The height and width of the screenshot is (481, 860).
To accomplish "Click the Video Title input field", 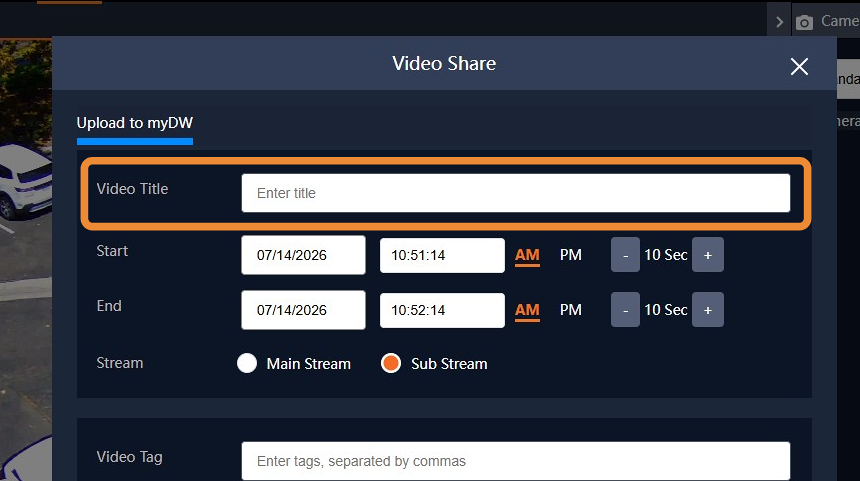I will point(516,193).
